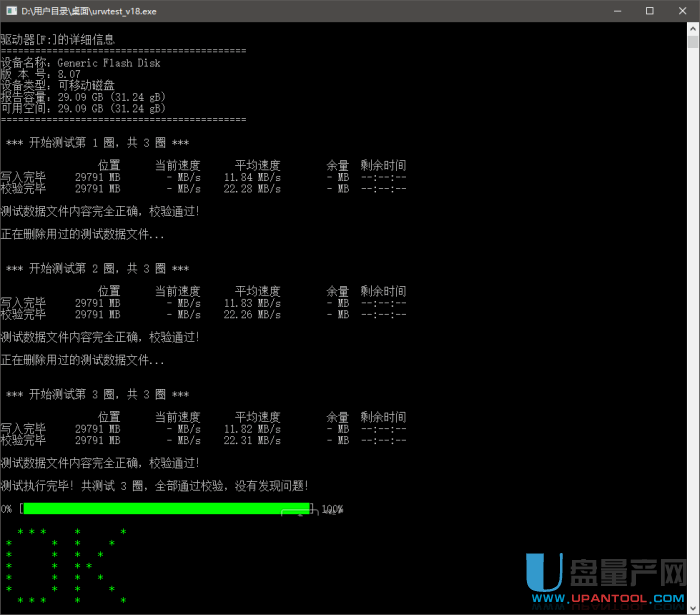Close the urwtest_v18.exe window

point(682,11)
